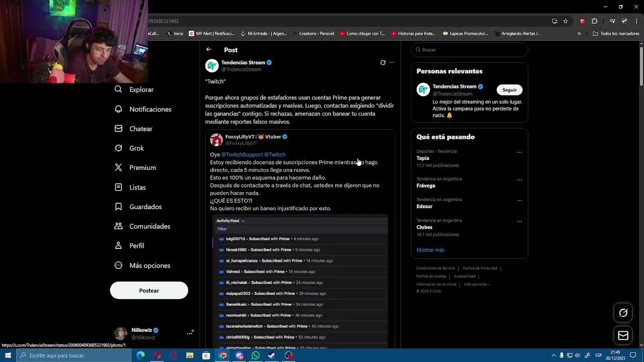Open Política de cookies link
The image size is (644, 362).
[431, 277]
